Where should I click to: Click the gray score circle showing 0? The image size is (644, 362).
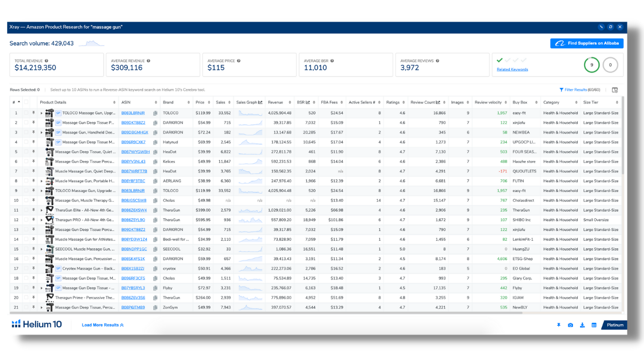[610, 65]
